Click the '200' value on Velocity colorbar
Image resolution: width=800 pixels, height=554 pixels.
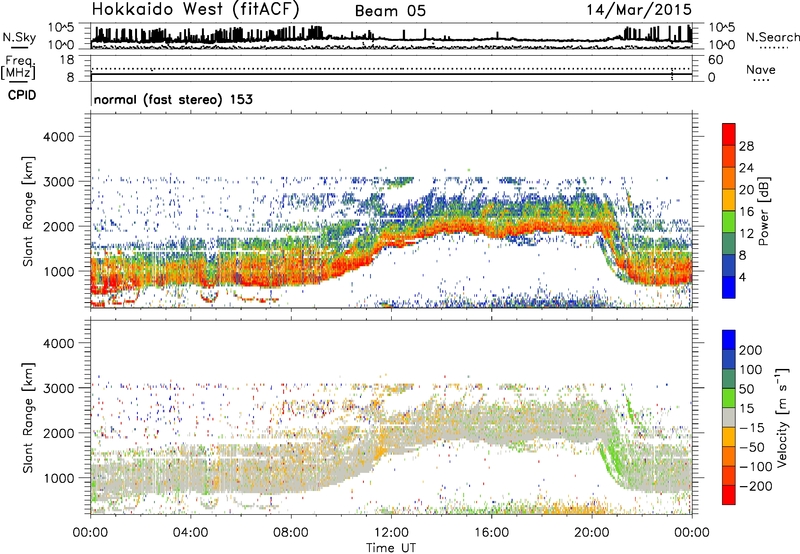click(x=751, y=350)
